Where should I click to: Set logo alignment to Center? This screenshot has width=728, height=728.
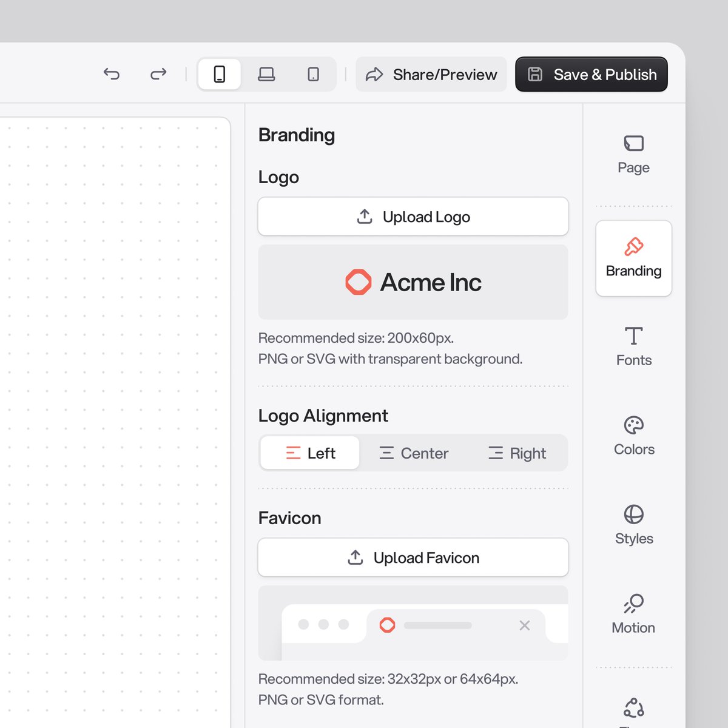click(413, 453)
